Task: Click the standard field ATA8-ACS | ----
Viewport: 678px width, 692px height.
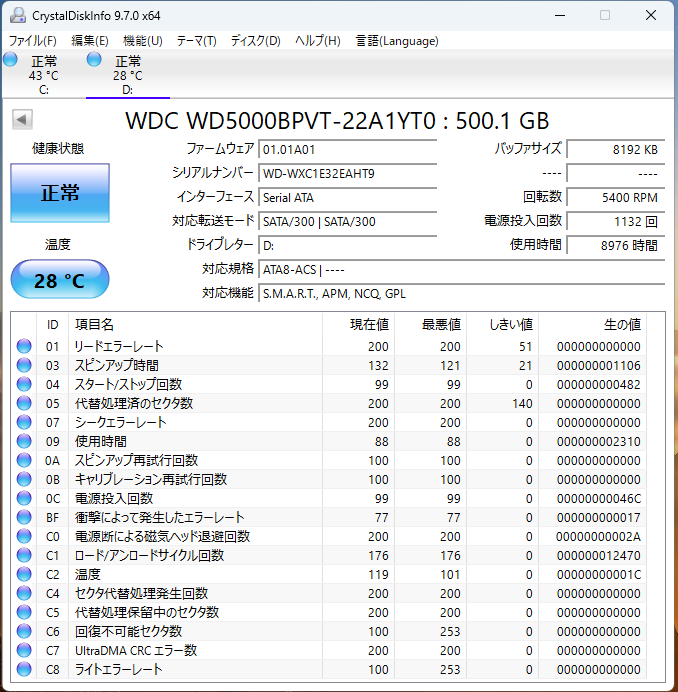Action: [x=462, y=269]
